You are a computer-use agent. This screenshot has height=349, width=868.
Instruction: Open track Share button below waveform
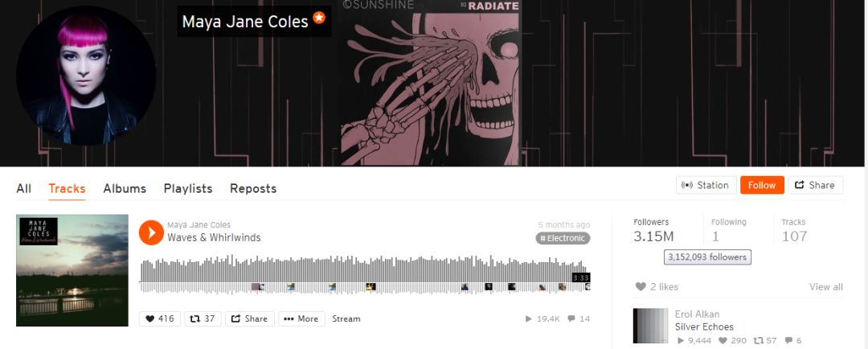tap(250, 318)
